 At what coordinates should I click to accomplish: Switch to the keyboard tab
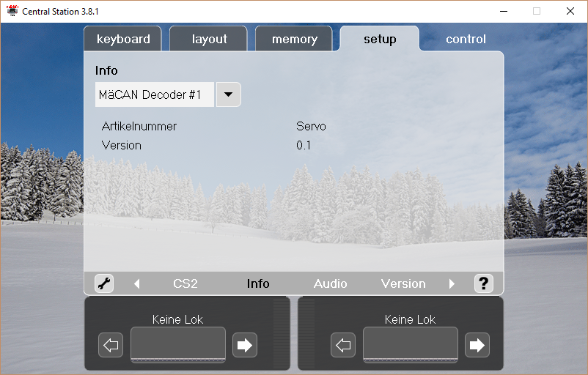click(123, 39)
